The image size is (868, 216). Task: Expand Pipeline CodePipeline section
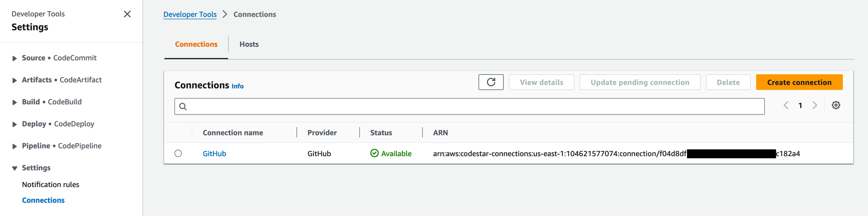pos(15,146)
